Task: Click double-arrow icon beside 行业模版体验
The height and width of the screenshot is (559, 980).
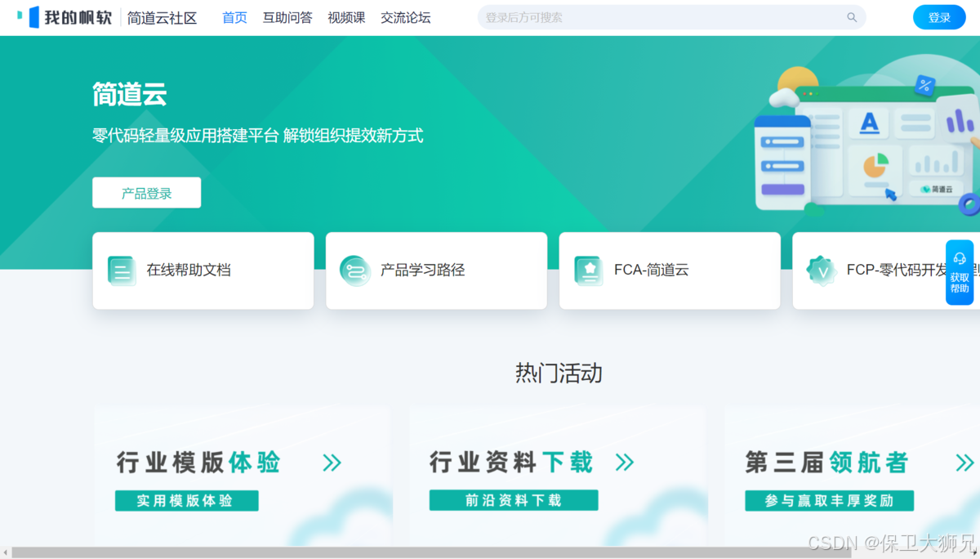Action: pyautogui.click(x=332, y=463)
